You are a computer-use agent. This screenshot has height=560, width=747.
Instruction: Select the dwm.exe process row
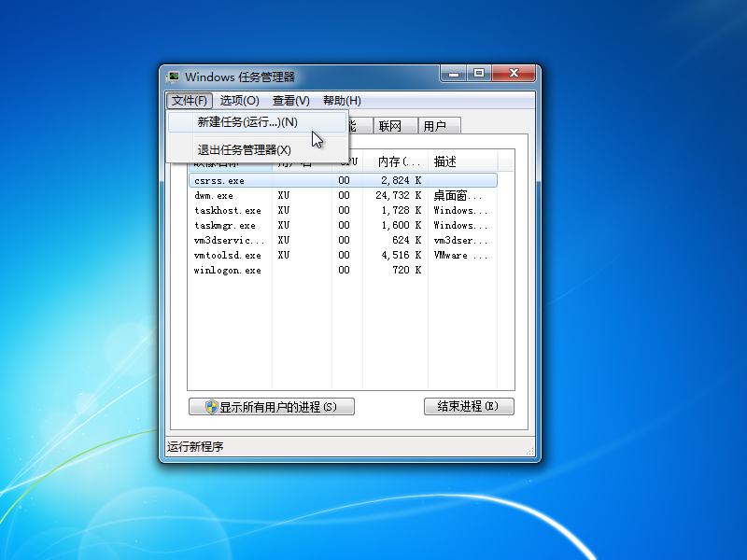coord(229,195)
